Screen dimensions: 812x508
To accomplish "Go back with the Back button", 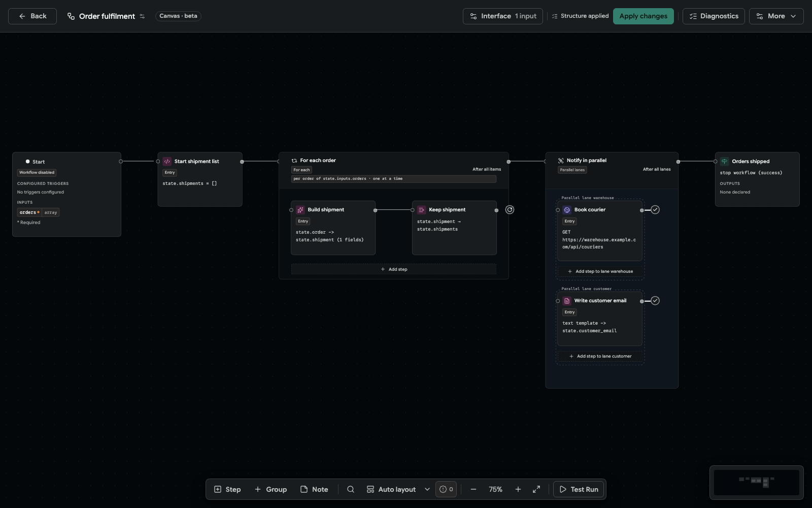I will pyautogui.click(x=32, y=16).
